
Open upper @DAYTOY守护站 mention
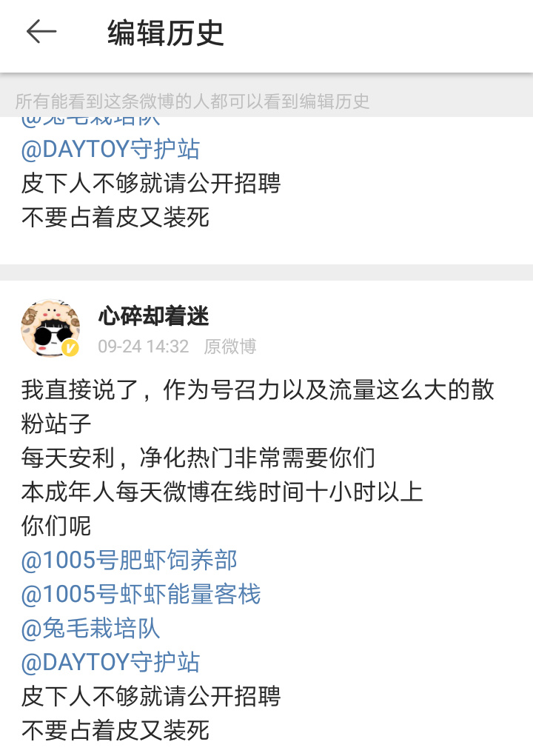pyautogui.click(x=110, y=149)
